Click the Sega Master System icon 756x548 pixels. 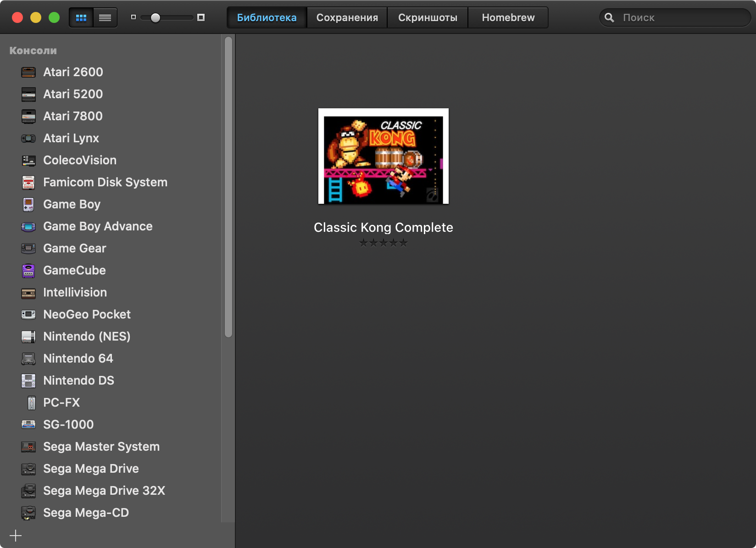tap(28, 447)
